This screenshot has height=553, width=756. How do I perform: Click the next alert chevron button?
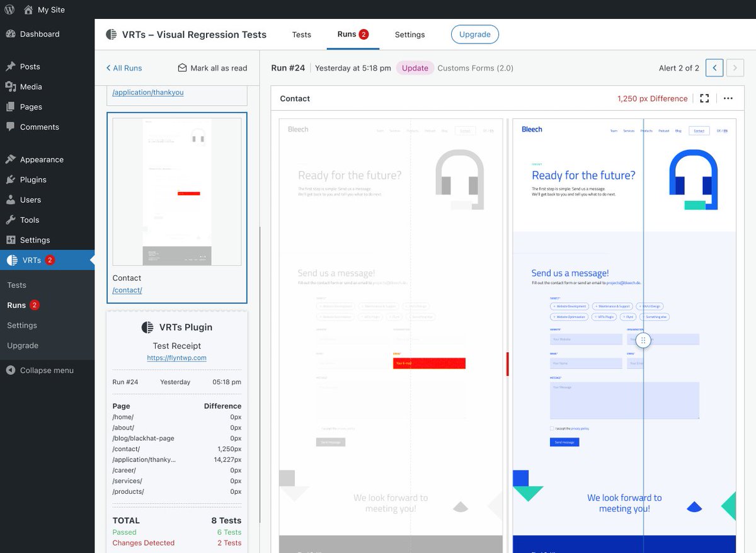pos(735,67)
